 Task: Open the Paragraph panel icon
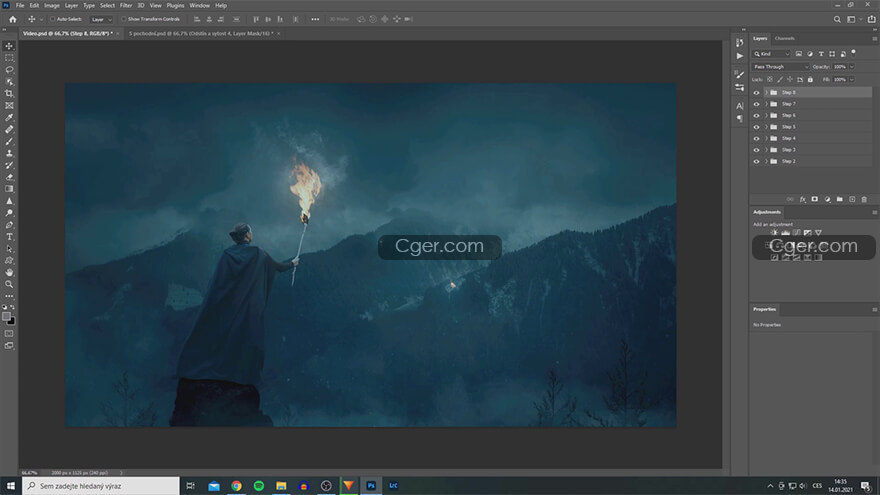pos(740,118)
